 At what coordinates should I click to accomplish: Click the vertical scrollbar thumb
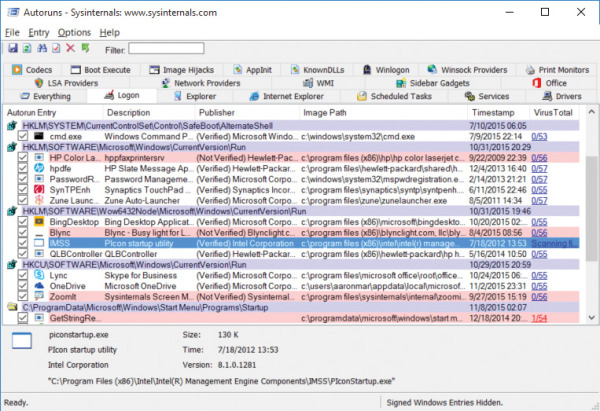(591, 209)
